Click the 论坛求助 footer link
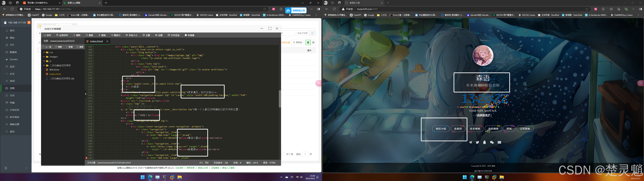 [x=179, y=168]
